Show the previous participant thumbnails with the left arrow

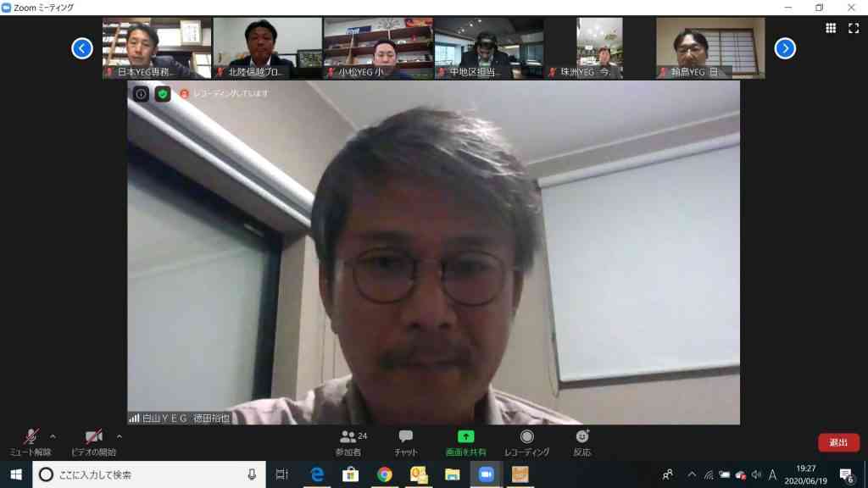tap(82, 48)
